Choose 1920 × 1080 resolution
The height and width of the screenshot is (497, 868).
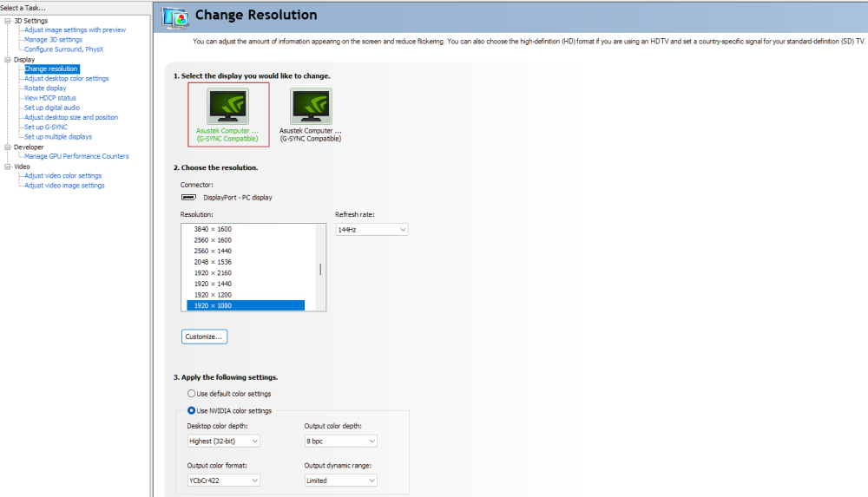click(246, 305)
